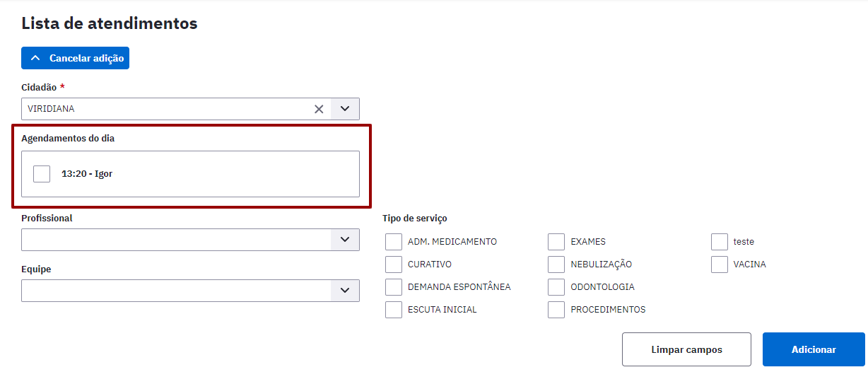Enable the CURATIVO service type
This screenshot has width=868, height=372.
pos(394,265)
